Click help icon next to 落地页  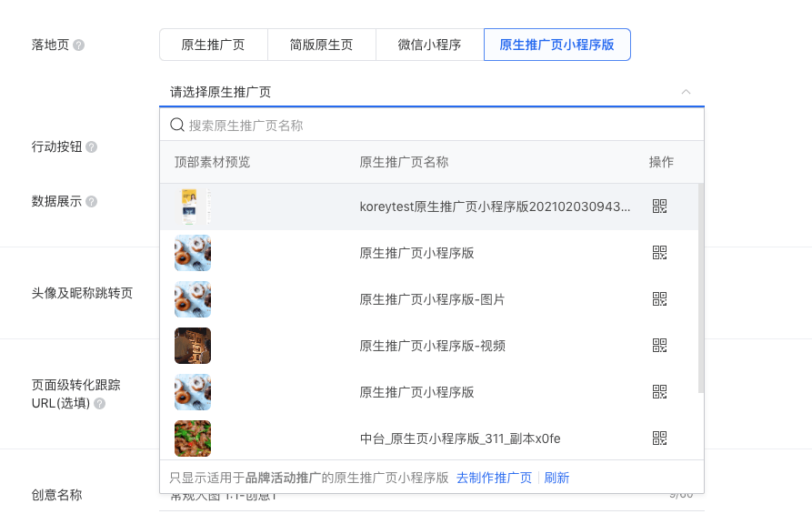coord(79,45)
